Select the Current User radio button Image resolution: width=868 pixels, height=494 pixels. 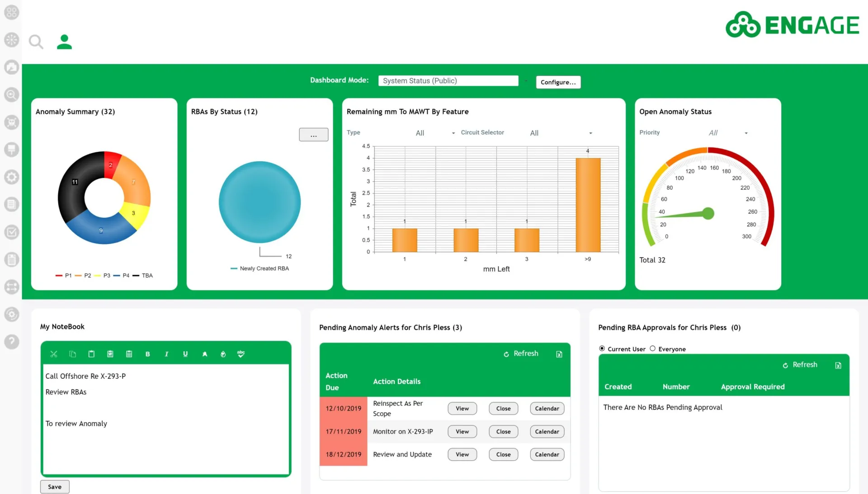602,348
